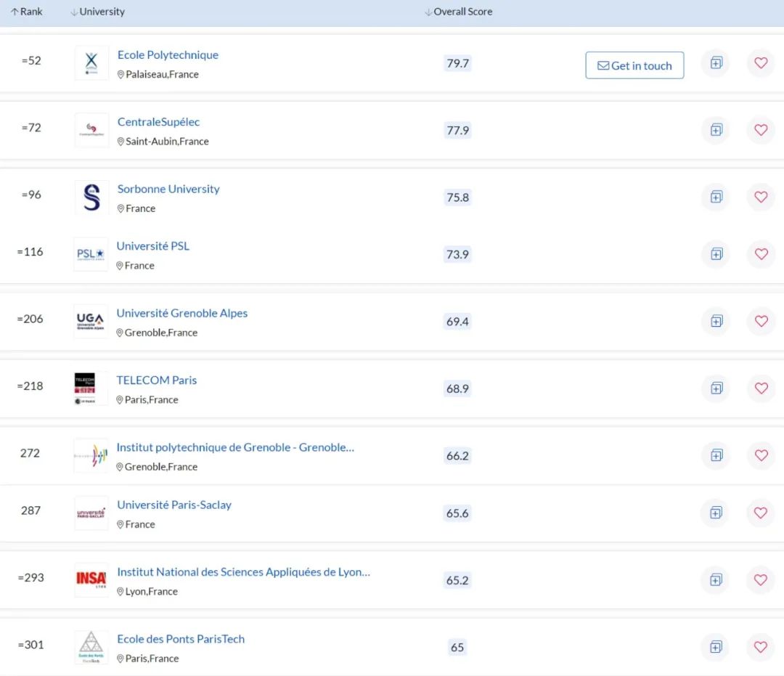Select overall score 73.9
Screen dimensions: 784x676
(x=457, y=255)
